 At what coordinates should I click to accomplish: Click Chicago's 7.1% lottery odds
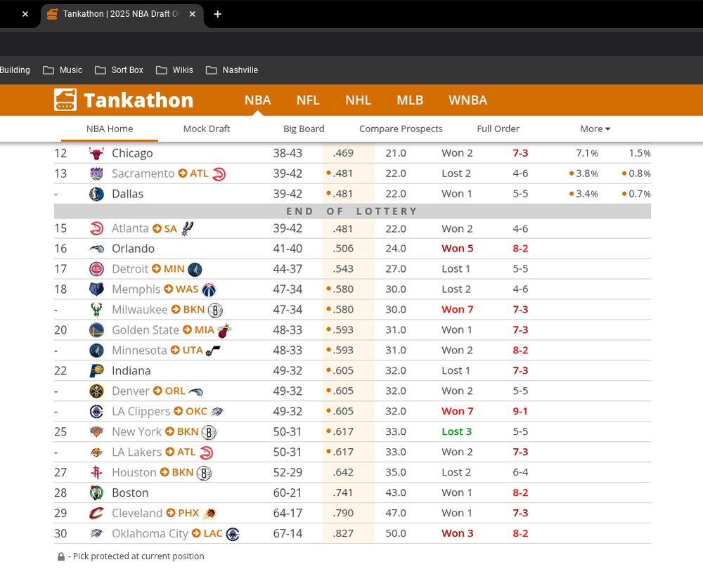click(587, 153)
